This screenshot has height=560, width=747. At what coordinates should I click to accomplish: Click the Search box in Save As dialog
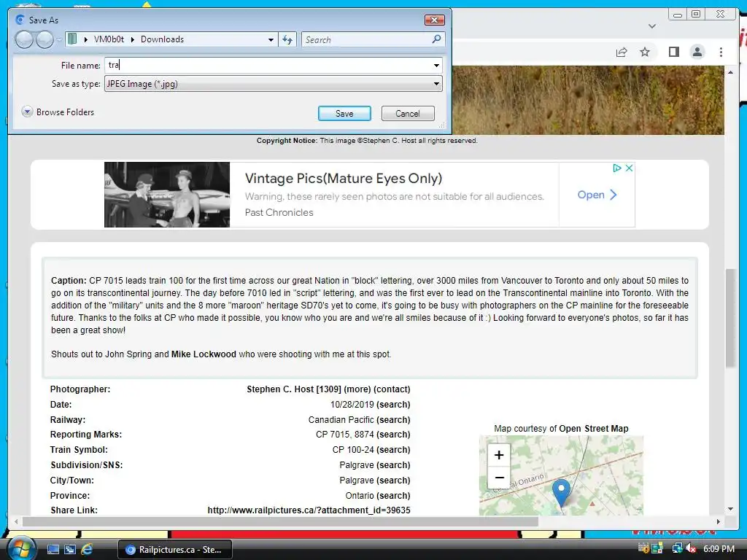pyautogui.click(x=367, y=39)
